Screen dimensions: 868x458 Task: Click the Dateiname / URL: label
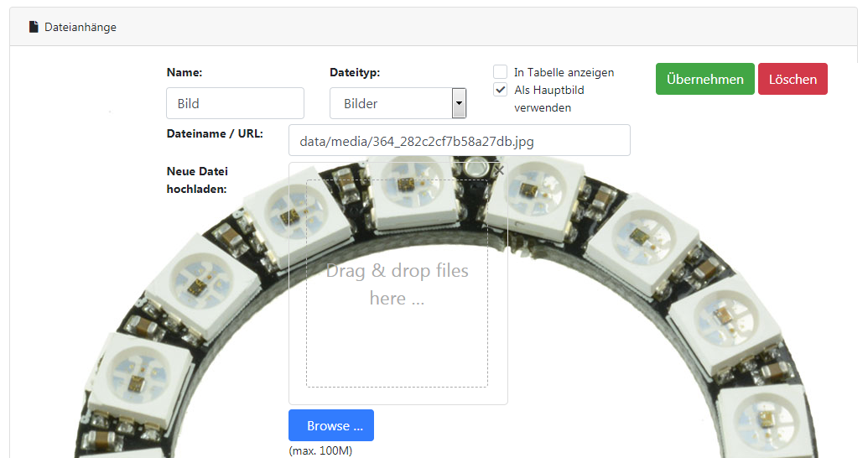[x=215, y=133]
